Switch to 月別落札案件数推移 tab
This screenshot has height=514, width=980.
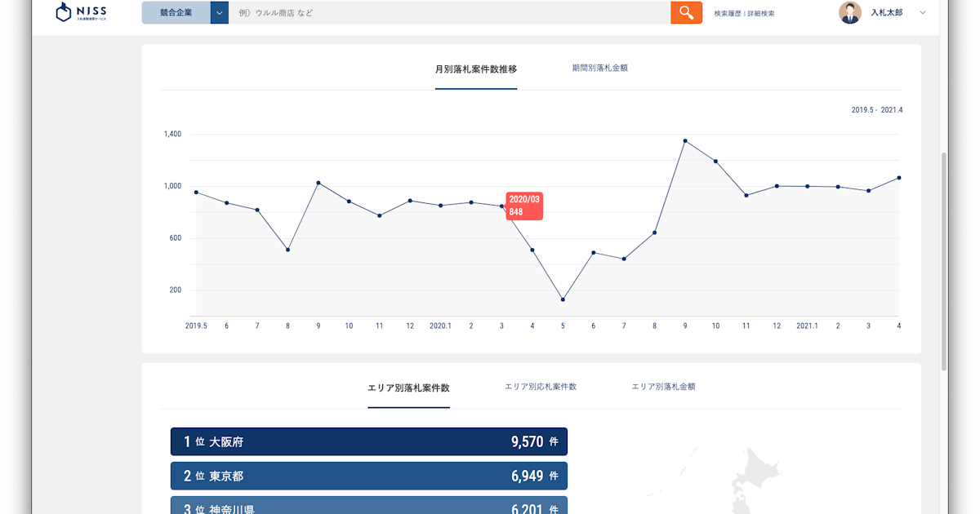(475, 69)
